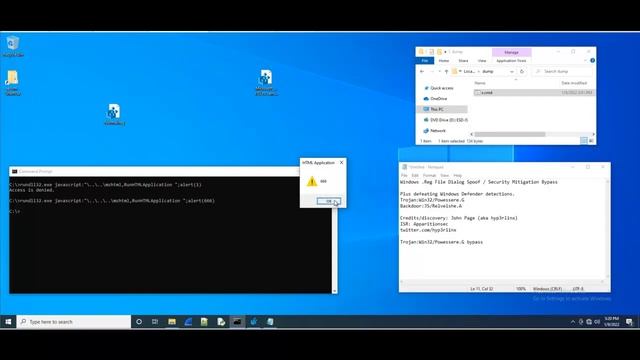
Task: Click the Command Prompt vertical scrollbar down arrow
Action: (335, 291)
